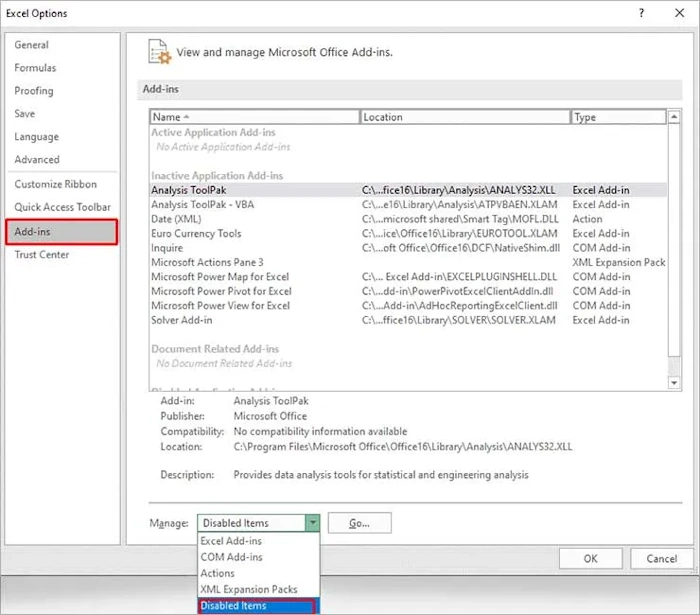The image size is (700, 615).
Task: Select Microsoft Power Map for Excel
Action: tap(408, 277)
